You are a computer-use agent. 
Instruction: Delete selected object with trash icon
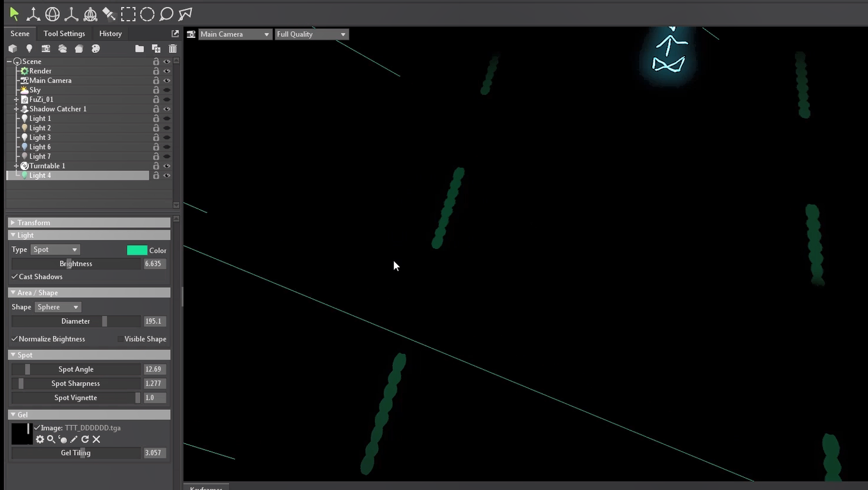[x=173, y=49]
